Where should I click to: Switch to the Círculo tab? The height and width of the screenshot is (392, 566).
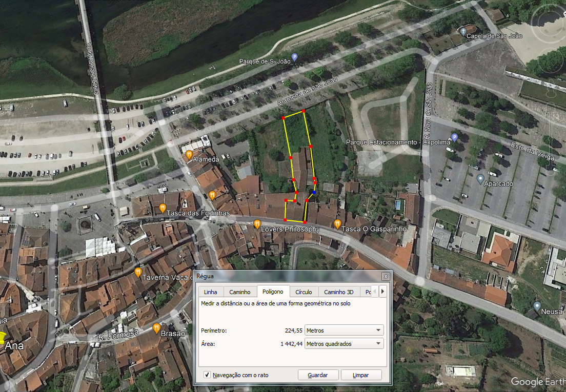tap(304, 292)
